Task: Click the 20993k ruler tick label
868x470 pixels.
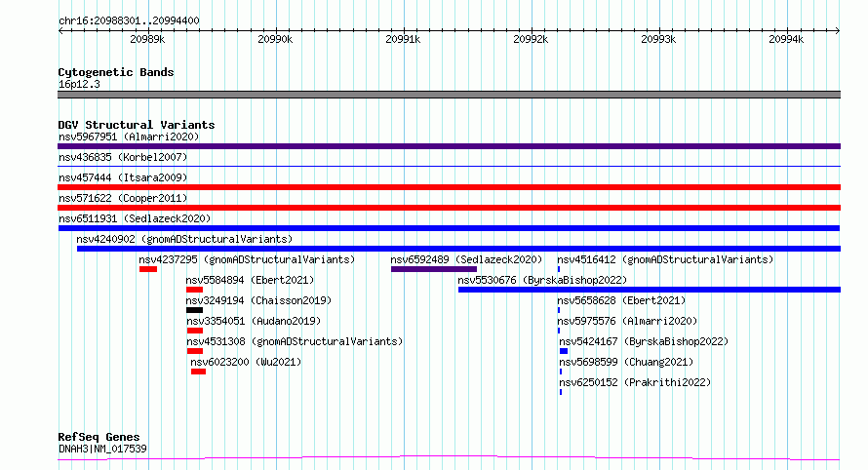Action: 658,39
